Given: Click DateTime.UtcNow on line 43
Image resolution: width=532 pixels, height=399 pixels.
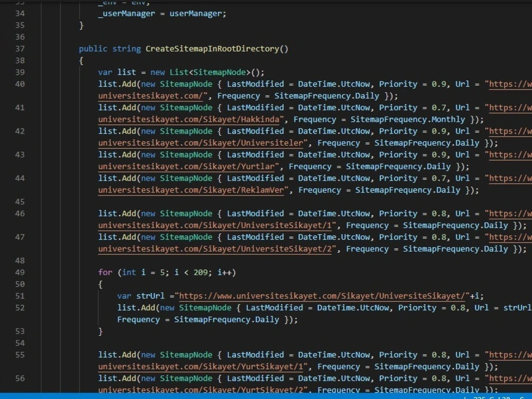Looking at the screenshot, I should click(334, 155).
